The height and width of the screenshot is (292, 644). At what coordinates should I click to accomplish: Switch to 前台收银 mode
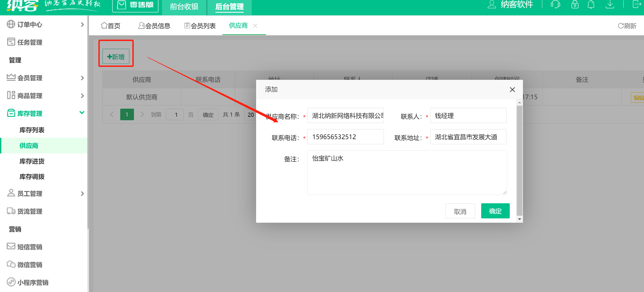[184, 7]
